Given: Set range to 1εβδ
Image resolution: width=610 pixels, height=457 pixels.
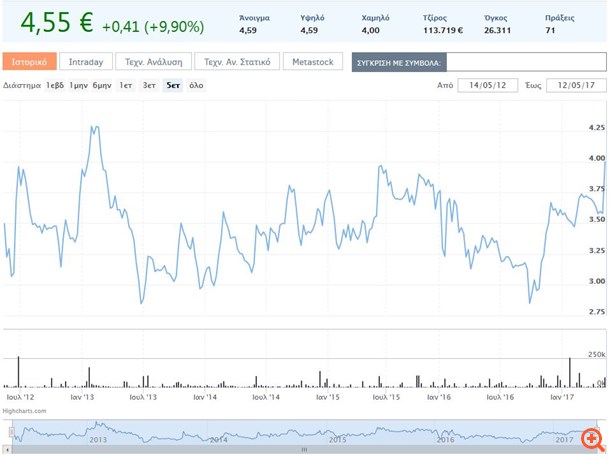Looking at the screenshot, I should [x=54, y=85].
